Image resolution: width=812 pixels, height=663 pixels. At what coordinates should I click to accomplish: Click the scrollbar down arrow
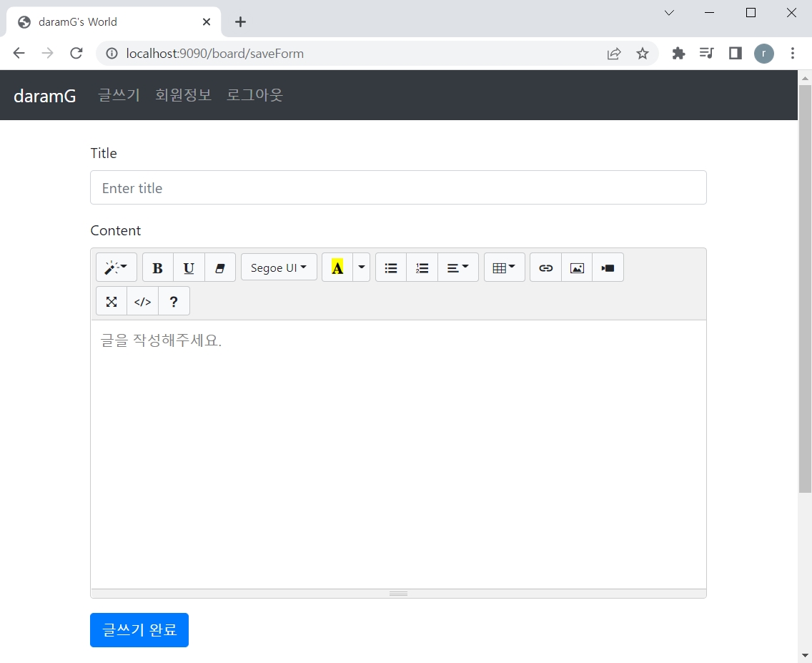805,656
